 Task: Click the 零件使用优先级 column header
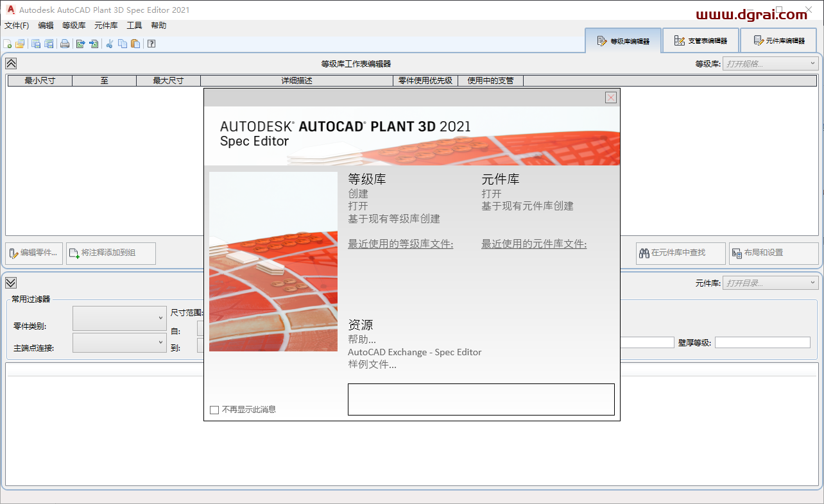(425, 81)
